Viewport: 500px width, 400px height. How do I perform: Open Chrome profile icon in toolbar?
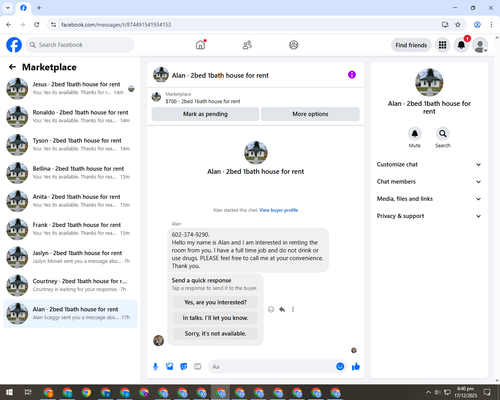pyautogui.click(x=477, y=25)
